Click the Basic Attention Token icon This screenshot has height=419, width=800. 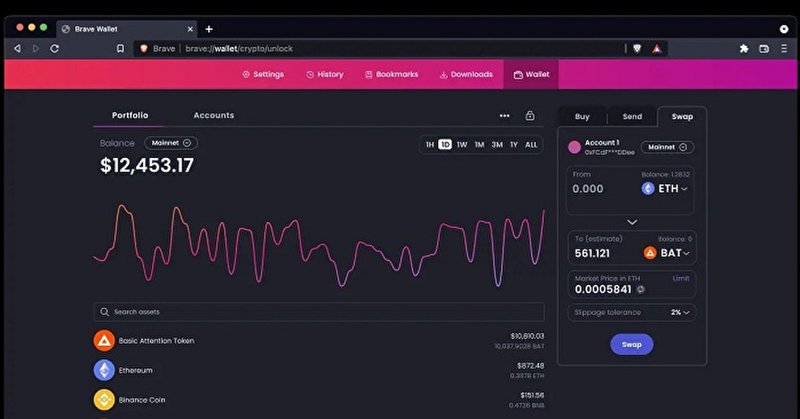tap(104, 340)
